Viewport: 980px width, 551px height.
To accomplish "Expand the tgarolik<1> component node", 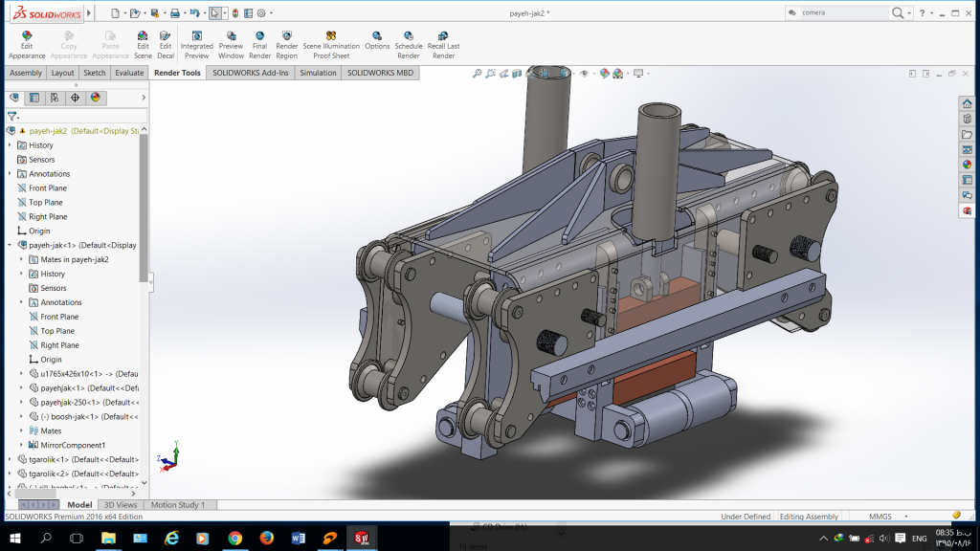I will (x=10, y=459).
